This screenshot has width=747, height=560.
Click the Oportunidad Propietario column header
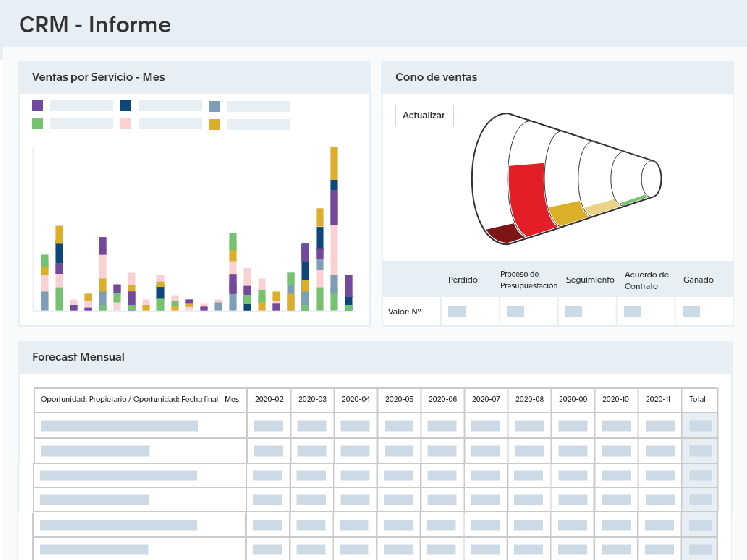coord(140,399)
